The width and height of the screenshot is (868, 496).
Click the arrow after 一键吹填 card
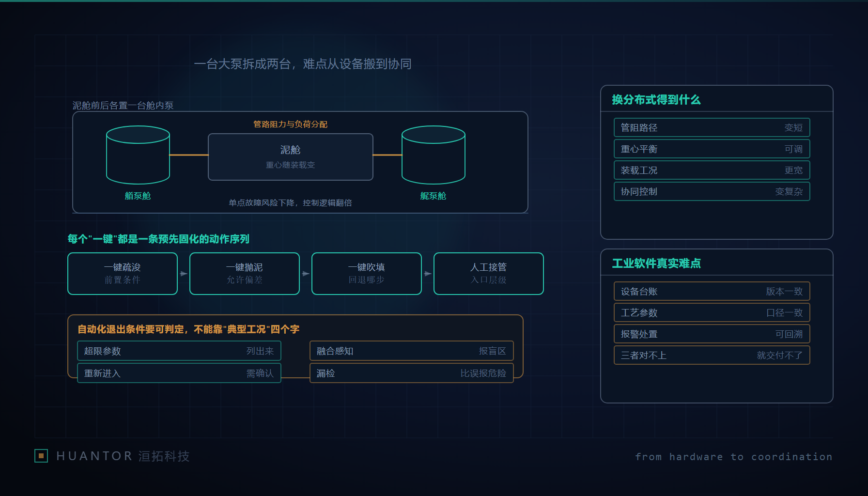tap(428, 274)
